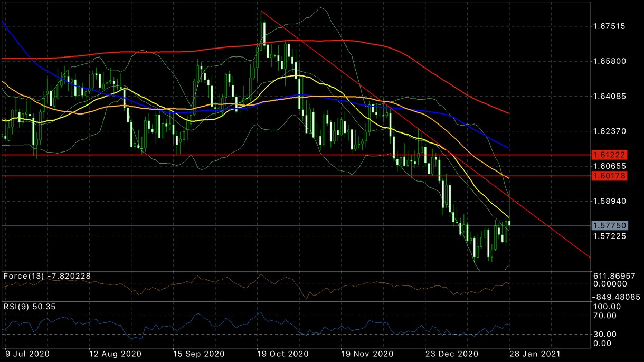
Task: Select the 28 Jan 2021 date label
Action: coord(534,353)
